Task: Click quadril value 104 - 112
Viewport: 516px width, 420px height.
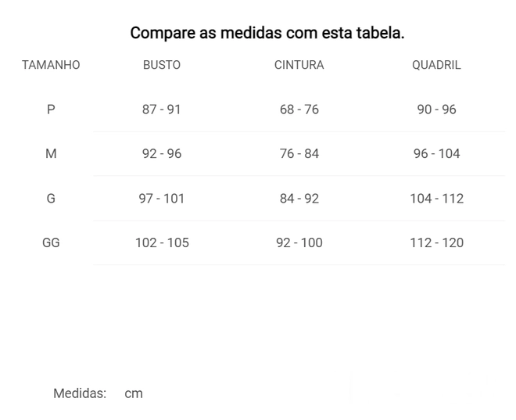Action: (x=436, y=199)
